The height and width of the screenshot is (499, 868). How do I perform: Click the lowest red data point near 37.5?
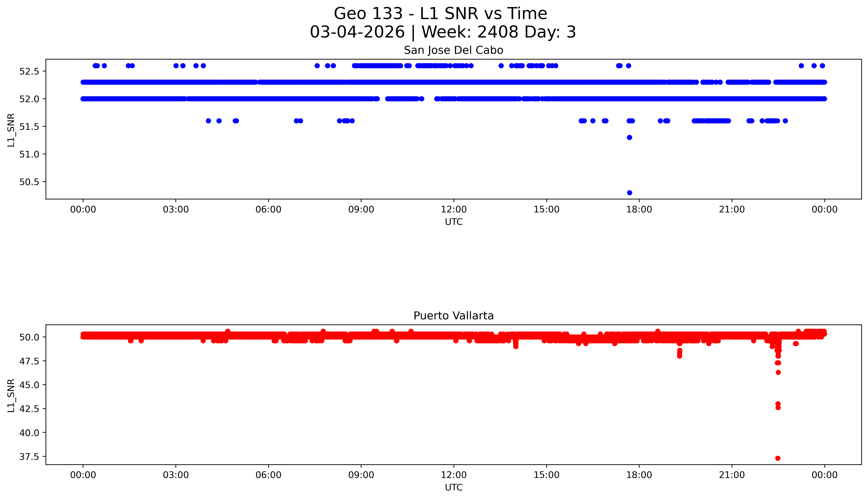(778, 458)
